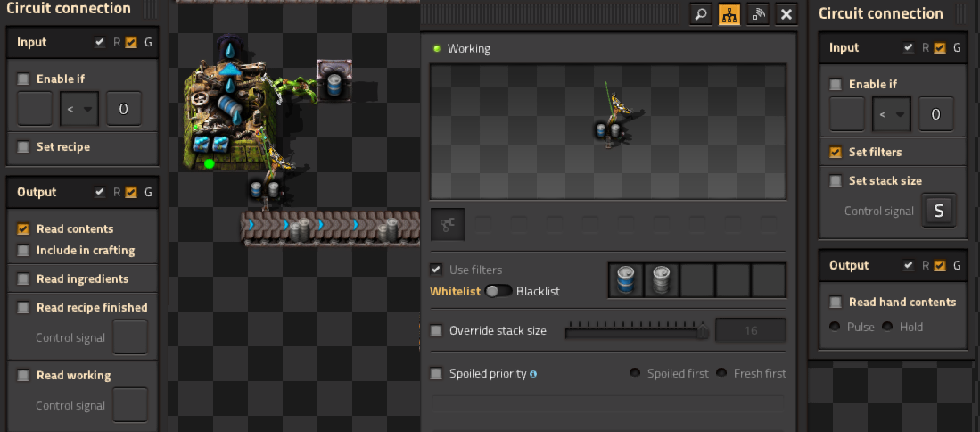Click the transport belt with empty barrels
The width and height of the screenshot is (980, 432).
[x=330, y=228]
